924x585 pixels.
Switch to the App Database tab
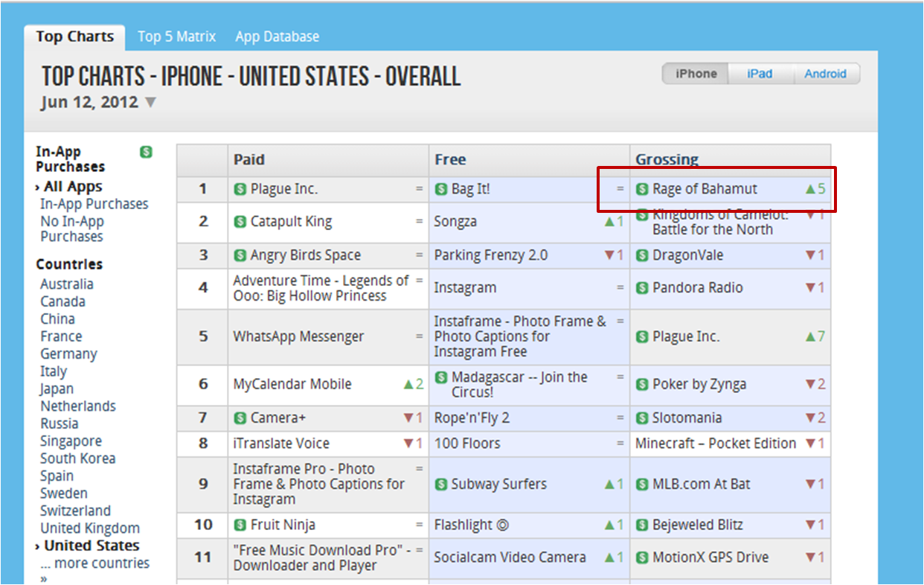pos(277,36)
